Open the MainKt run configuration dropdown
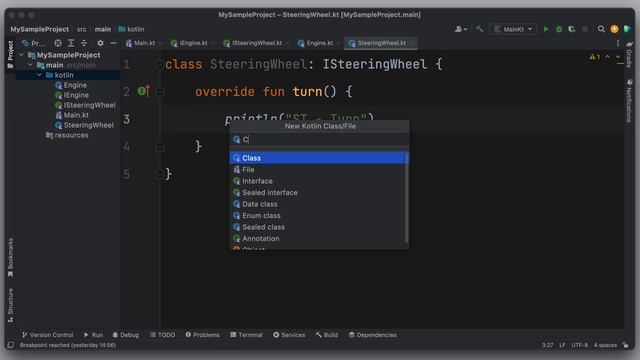Screen dimensions: 640x360 coord(513,29)
